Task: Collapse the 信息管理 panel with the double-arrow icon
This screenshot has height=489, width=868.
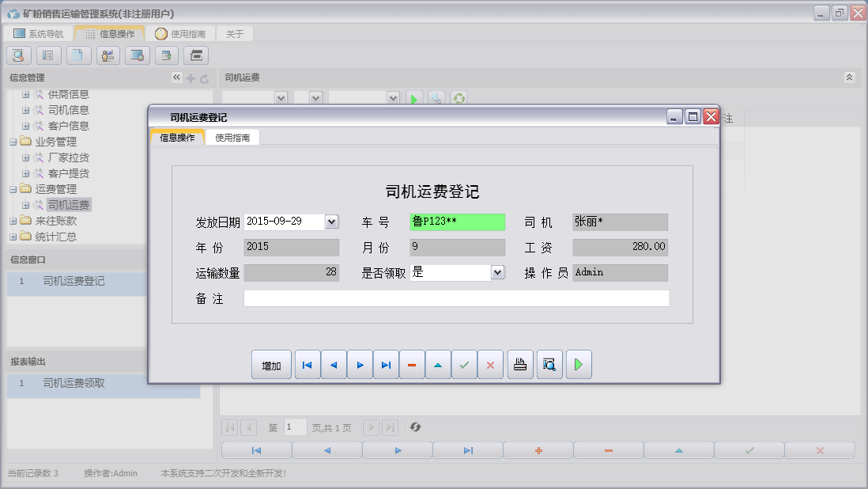Action: (176, 78)
